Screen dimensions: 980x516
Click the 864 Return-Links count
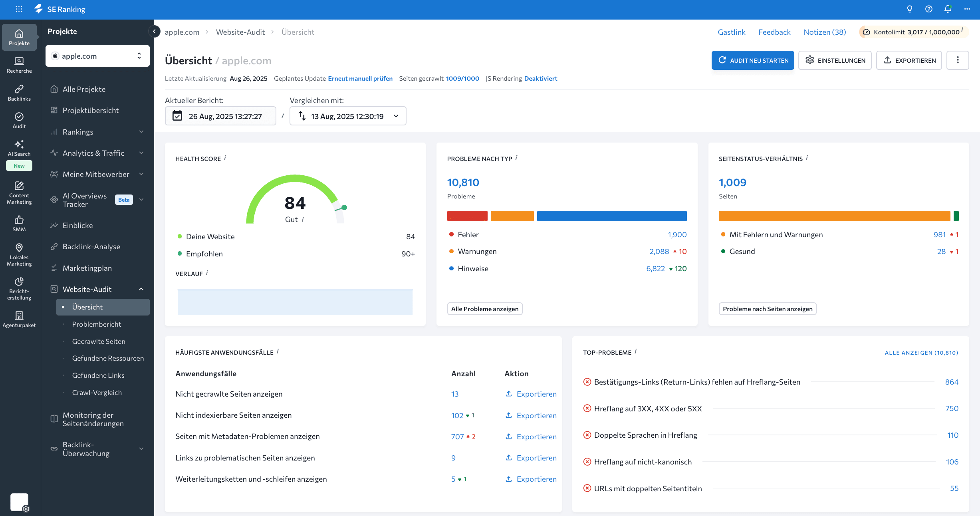(952, 382)
